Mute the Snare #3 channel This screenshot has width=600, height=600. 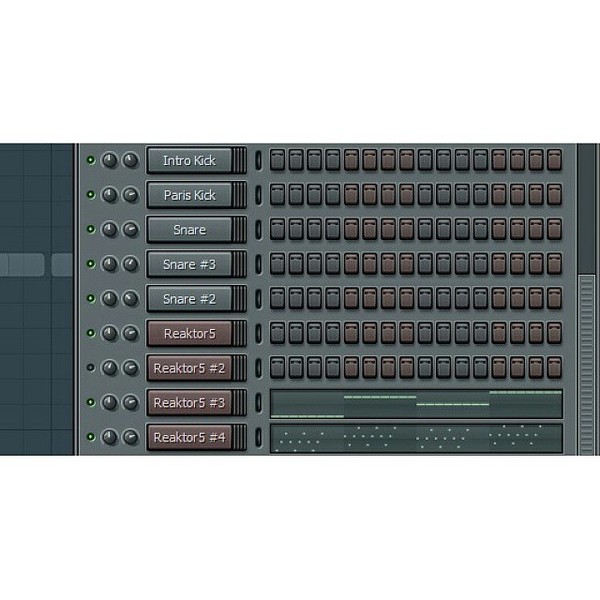pos(91,264)
